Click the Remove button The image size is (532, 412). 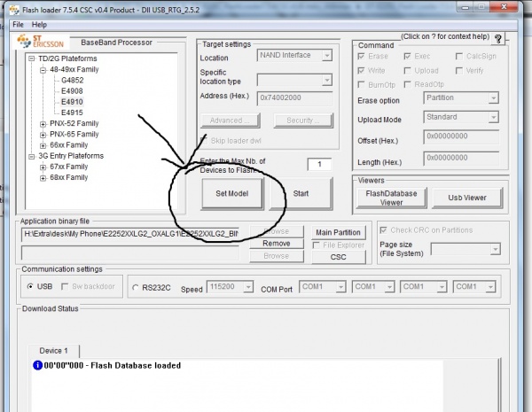coord(277,244)
